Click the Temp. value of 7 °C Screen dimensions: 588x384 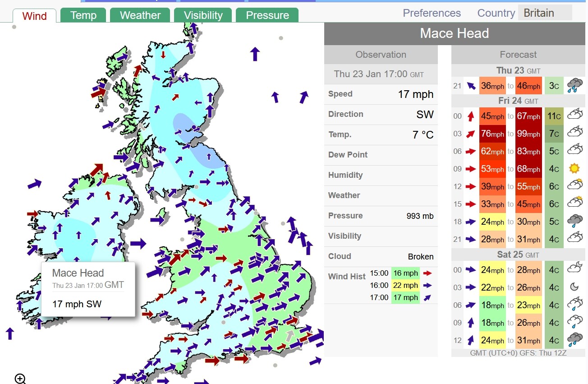(x=423, y=134)
